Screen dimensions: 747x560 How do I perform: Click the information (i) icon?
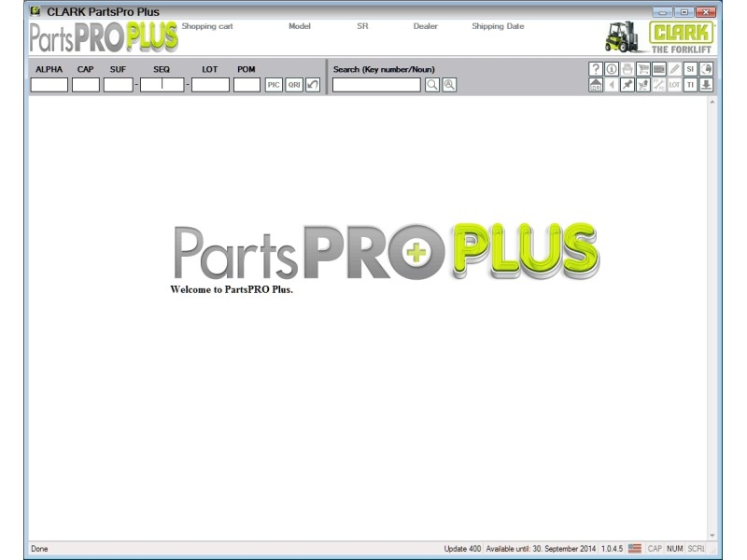click(612, 69)
